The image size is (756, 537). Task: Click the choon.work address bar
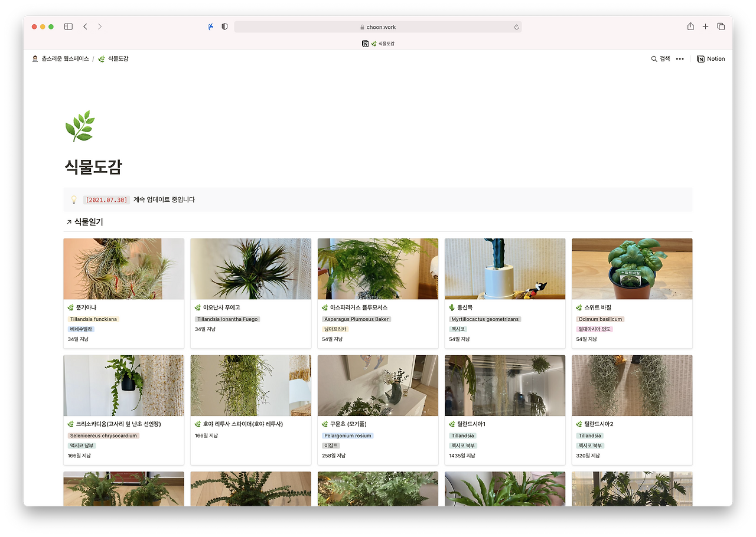point(378,27)
